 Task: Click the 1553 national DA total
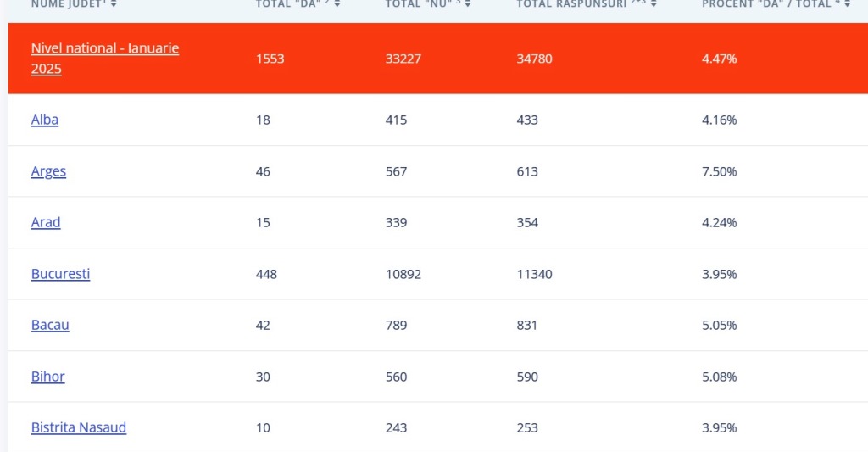[x=270, y=59]
